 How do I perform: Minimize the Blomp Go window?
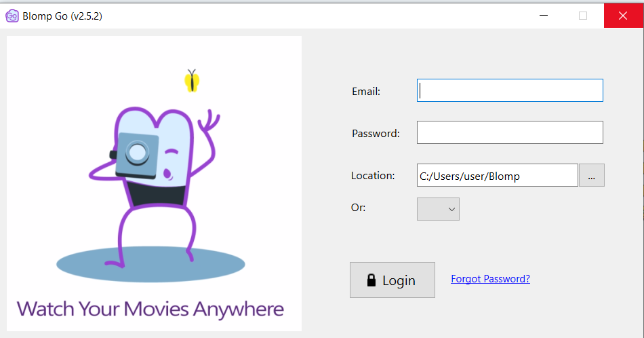point(544,16)
